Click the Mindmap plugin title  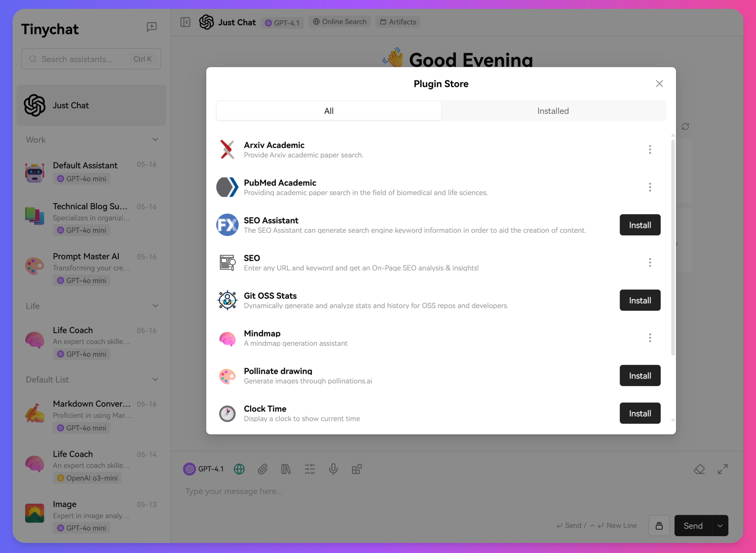point(262,333)
